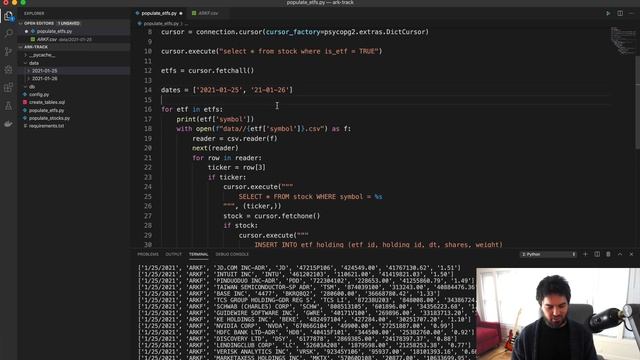Split the terminal panel

(597, 254)
